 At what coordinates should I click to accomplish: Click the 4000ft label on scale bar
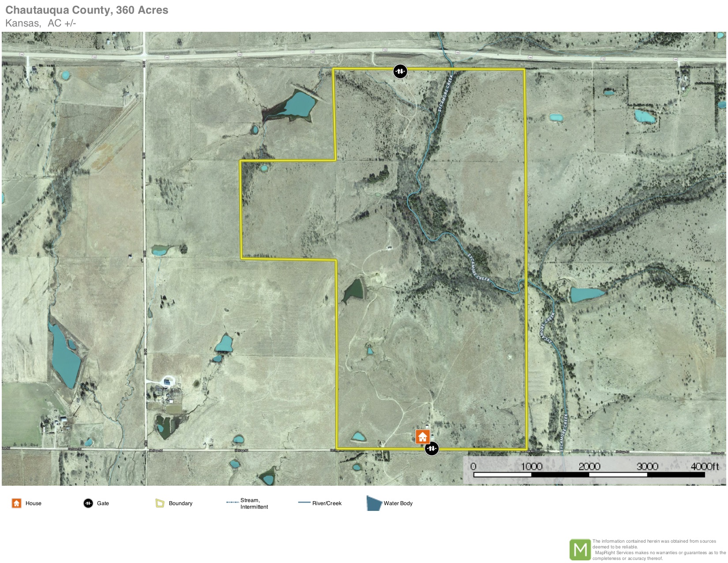pyautogui.click(x=705, y=466)
